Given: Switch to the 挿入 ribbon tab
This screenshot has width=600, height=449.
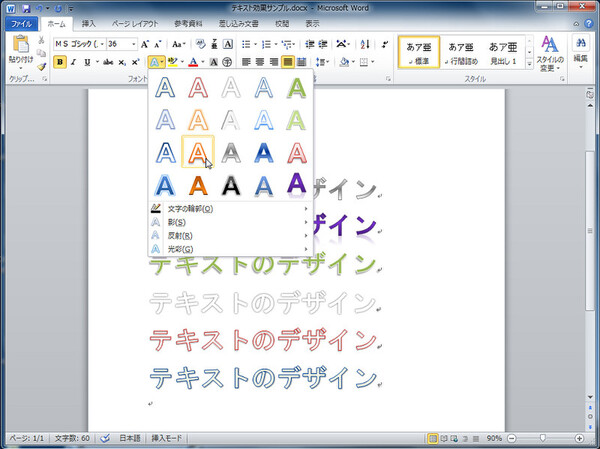Looking at the screenshot, I should point(89,22).
